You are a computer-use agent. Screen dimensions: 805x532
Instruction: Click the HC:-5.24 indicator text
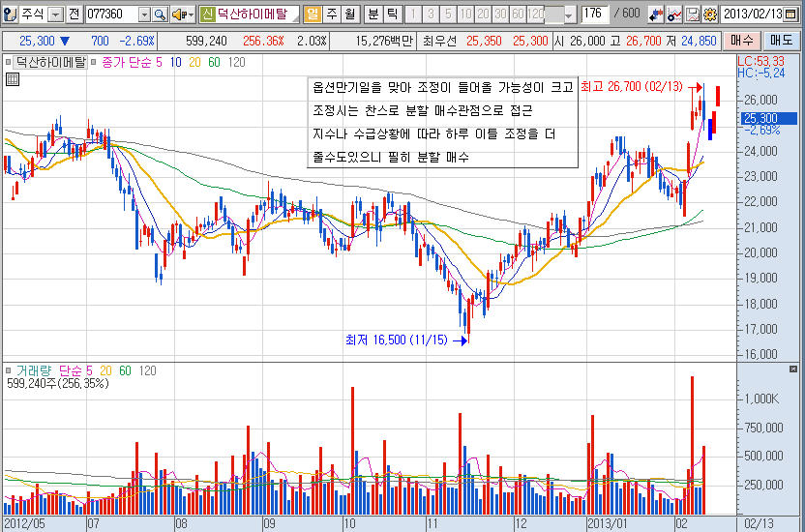pos(760,74)
